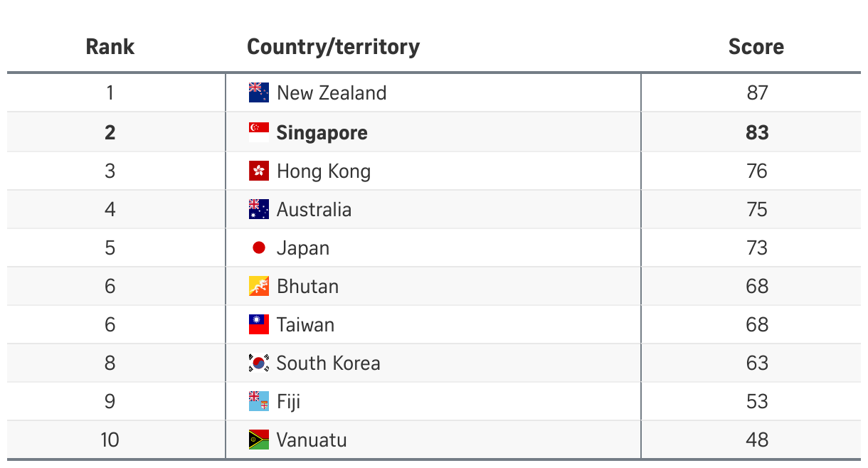Click the Singapore flag icon
The height and width of the screenshot is (468, 868).
(258, 132)
